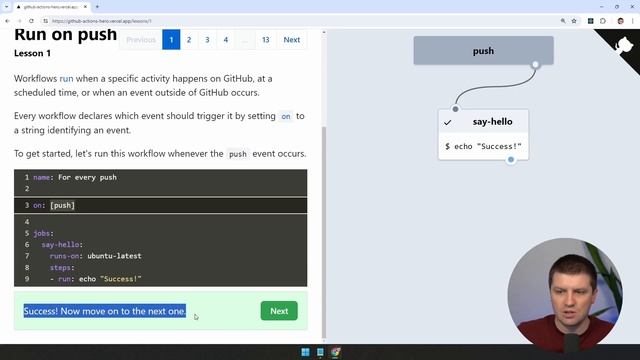Click the inline 'push' code keyword
Screen dimensions: 640x360
click(238, 154)
